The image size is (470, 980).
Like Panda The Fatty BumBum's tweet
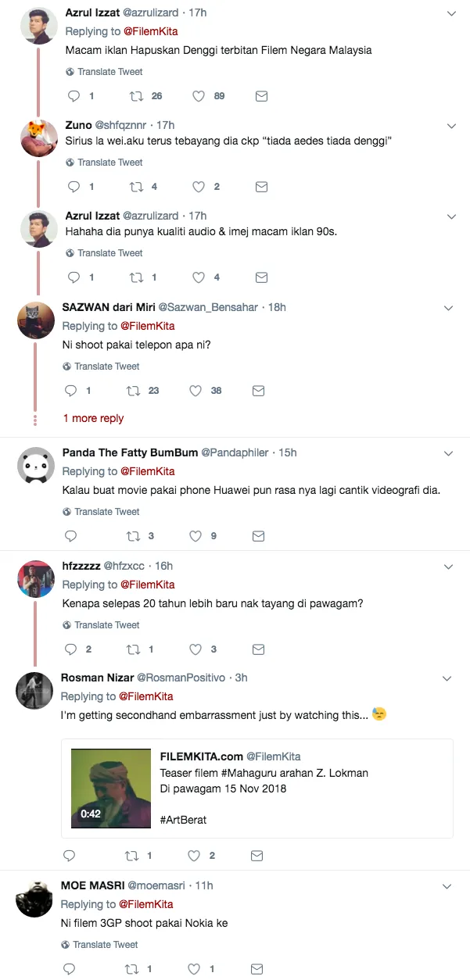(198, 536)
